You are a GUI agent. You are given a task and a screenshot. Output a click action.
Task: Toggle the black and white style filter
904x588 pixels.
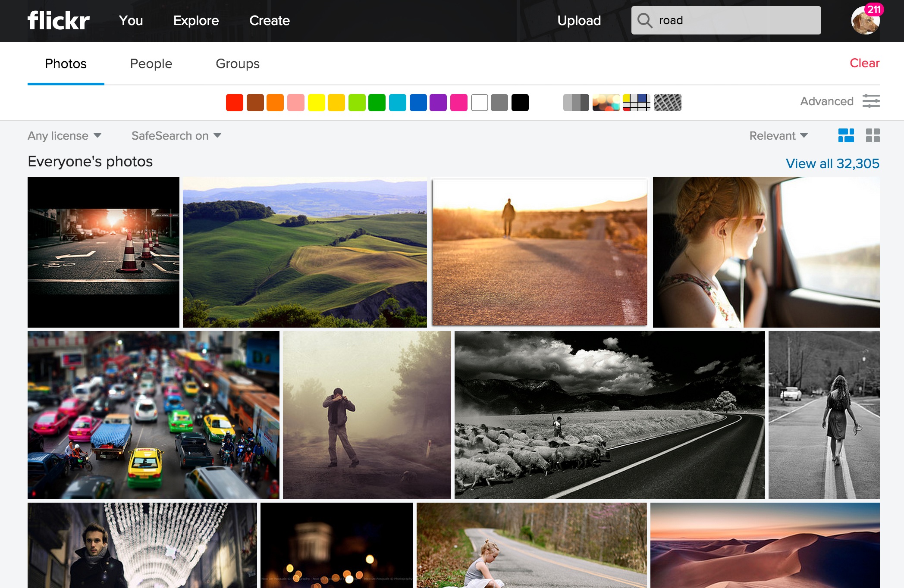tap(575, 103)
